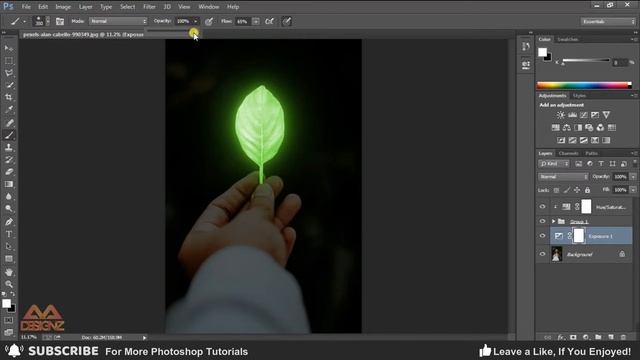Add a Brightness/Contrast adjustment
This screenshot has height=360, width=640.
coord(561,115)
